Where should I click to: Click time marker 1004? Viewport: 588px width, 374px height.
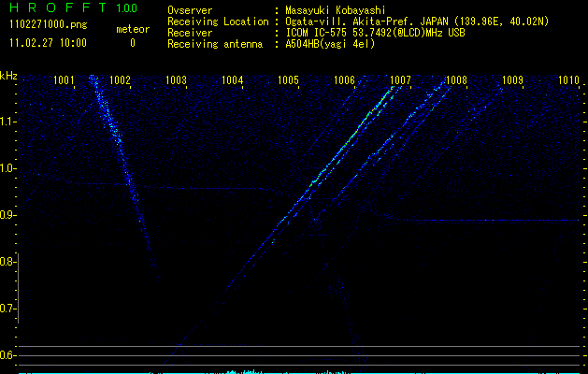click(232, 79)
